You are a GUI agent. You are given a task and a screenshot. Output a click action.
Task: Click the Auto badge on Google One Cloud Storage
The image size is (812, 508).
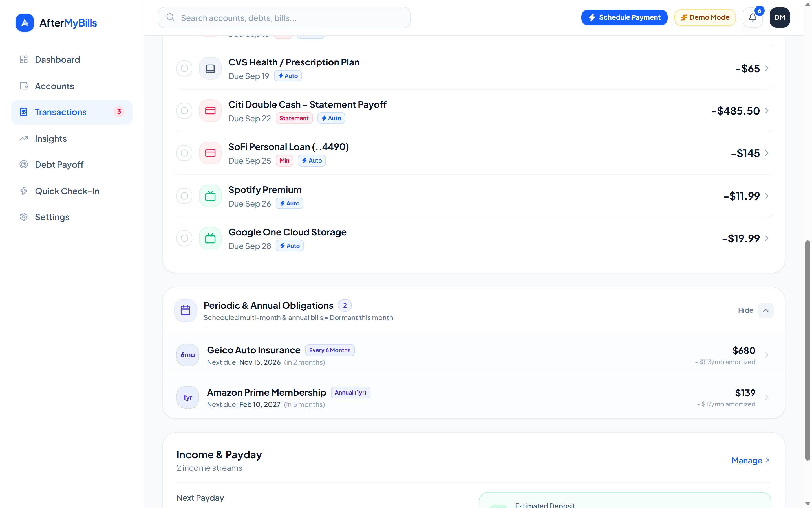tap(290, 246)
